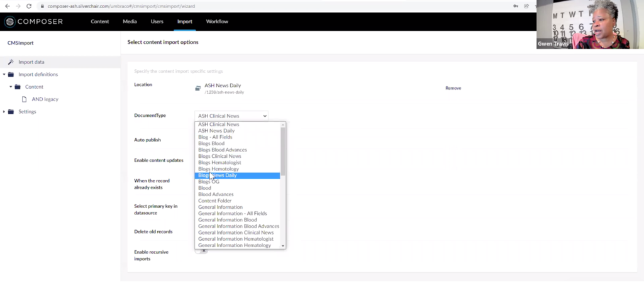
Task: Click the Import definitions folder icon
Action: (11, 74)
